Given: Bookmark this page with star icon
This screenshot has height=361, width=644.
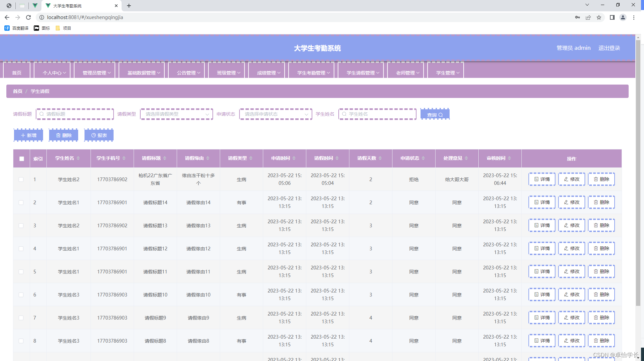Looking at the screenshot, I should click(599, 17).
